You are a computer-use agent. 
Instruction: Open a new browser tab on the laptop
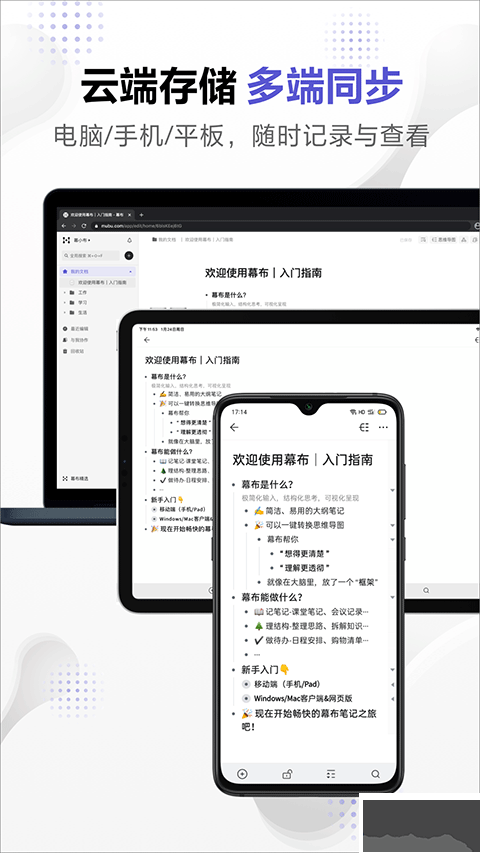pyautogui.click(x=141, y=215)
